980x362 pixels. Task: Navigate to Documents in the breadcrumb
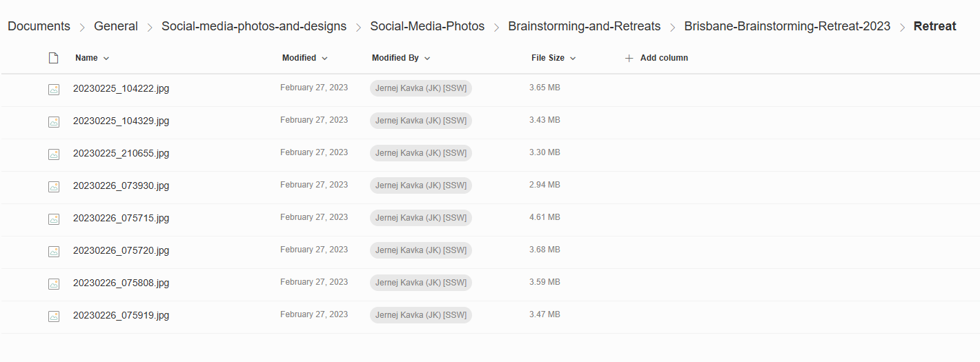click(39, 26)
